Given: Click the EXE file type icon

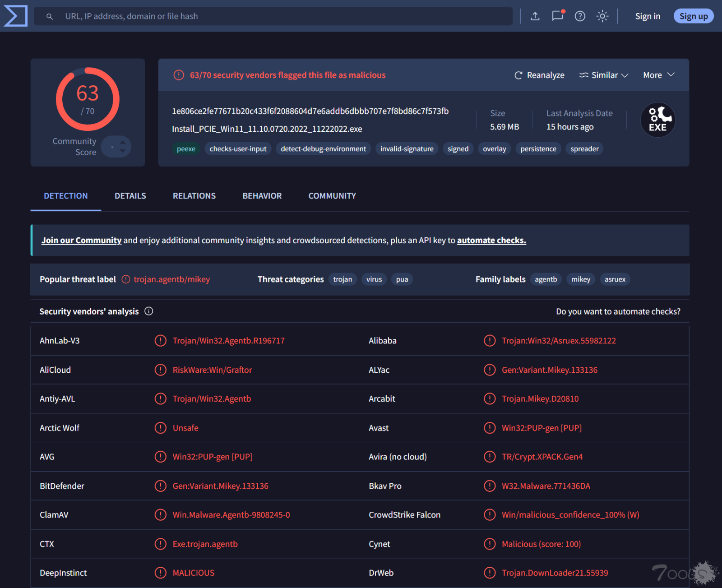Looking at the screenshot, I should pos(658,120).
